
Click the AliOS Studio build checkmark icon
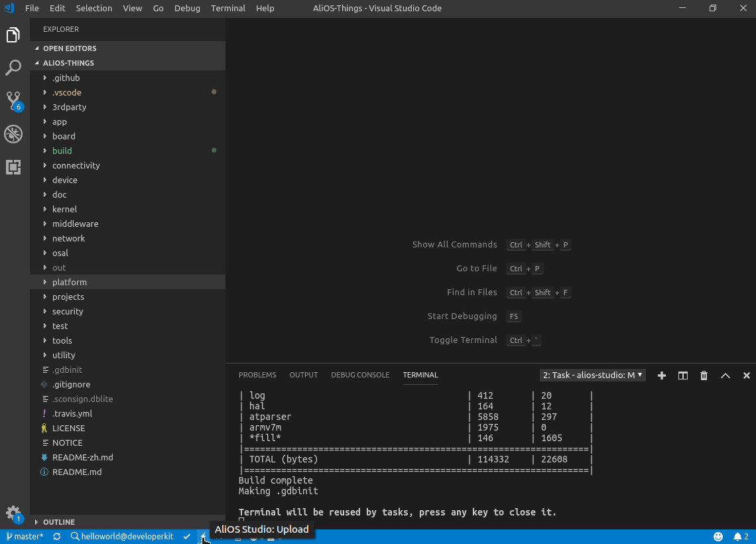pos(186,536)
